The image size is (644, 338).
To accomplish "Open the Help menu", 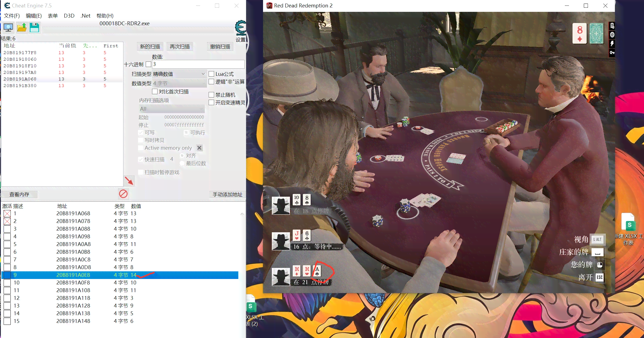I will pyautogui.click(x=105, y=16).
